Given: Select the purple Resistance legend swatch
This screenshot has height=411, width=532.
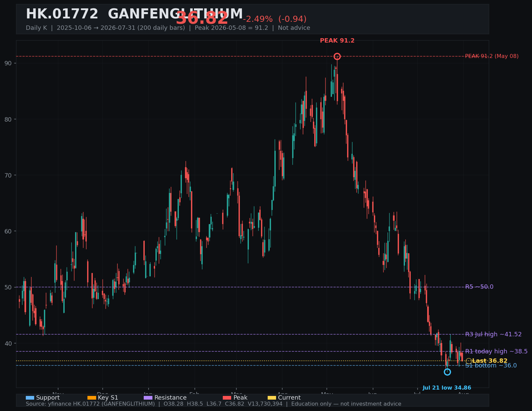Looking at the screenshot, I should point(148,398).
